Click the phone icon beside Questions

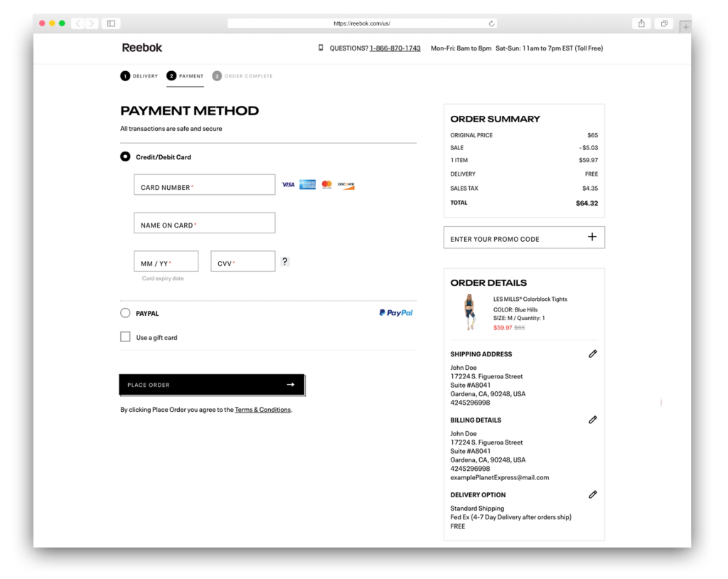click(x=321, y=48)
